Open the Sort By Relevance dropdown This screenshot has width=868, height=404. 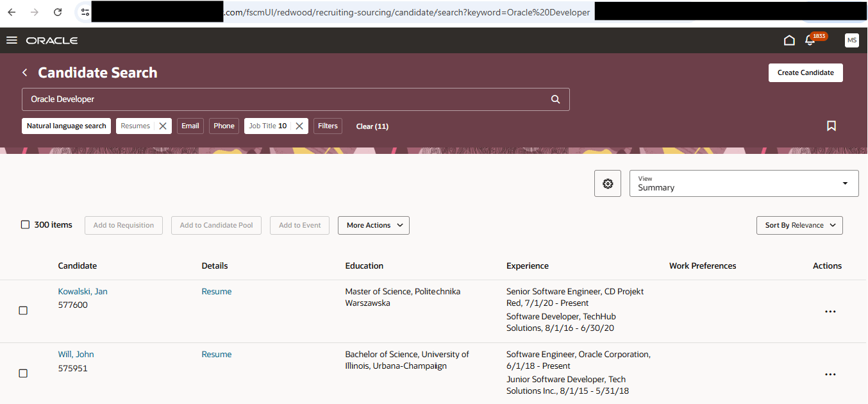(799, 225)
